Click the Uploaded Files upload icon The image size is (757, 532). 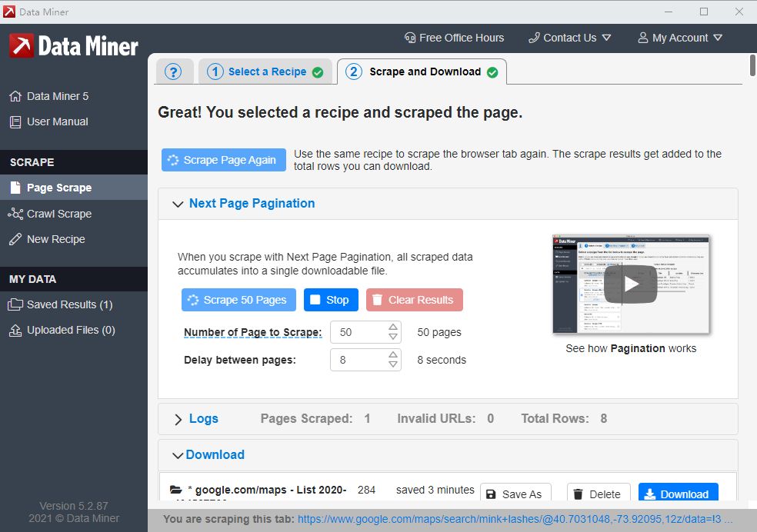[x=15, y=331]
